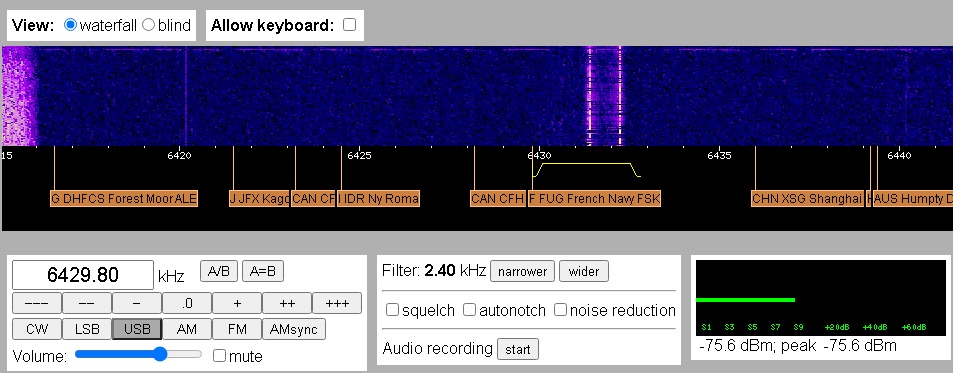Switch demodulation mode to CW
The image size is (953, 373).
[37, 329]
